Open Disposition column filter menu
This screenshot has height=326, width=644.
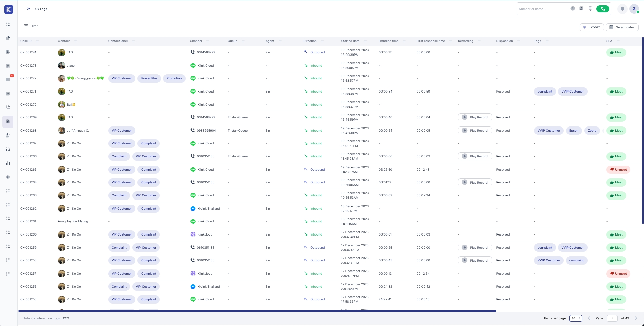[519, 41]
